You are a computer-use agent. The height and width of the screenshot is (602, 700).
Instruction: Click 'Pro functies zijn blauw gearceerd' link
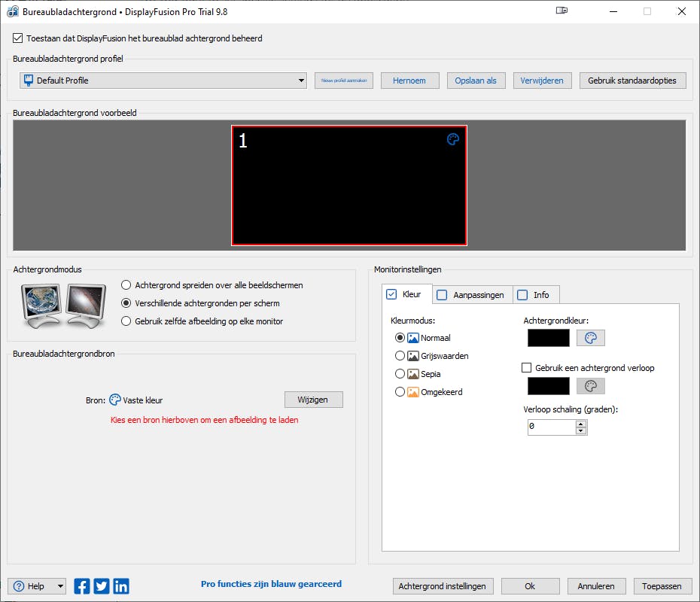point(271,584)
